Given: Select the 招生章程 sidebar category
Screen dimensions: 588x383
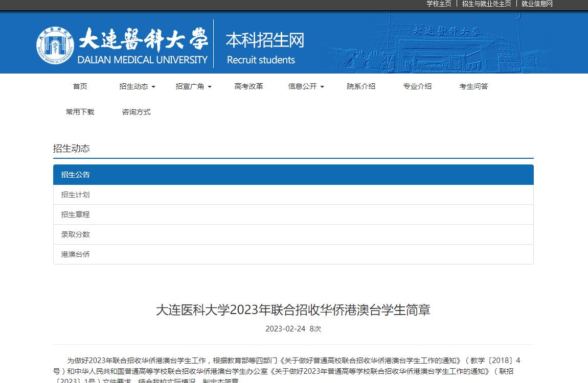Looking at the screenshot, I should pyautogui.click(x=293, y=214).
